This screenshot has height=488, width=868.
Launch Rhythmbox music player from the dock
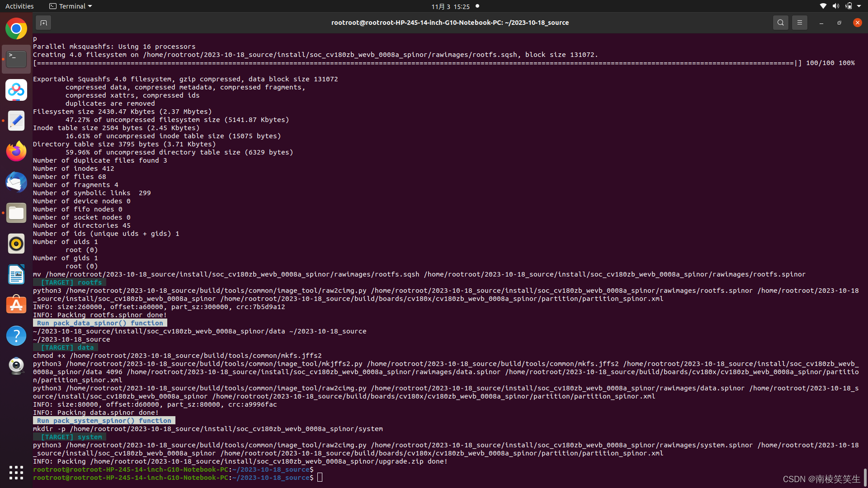pyautogui.click(x=16, y=244)
